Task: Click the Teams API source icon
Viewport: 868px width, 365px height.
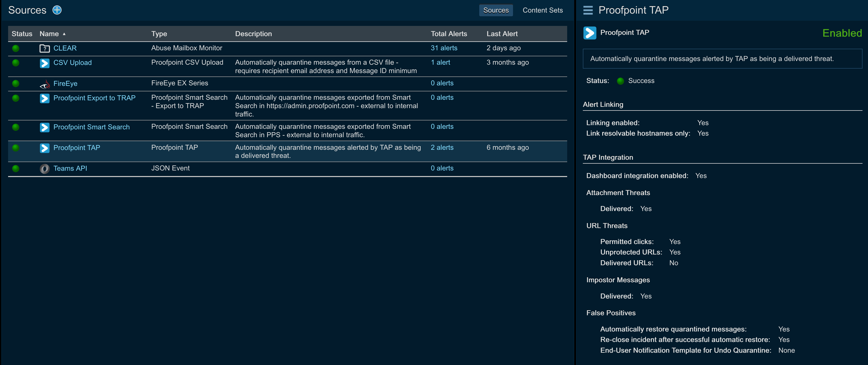Action: [x=44, y=169]
